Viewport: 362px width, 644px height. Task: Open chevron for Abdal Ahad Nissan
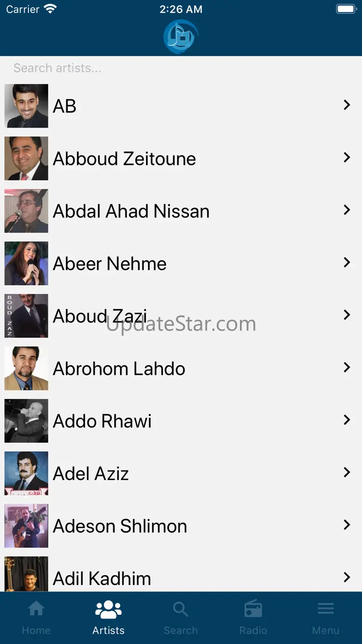pos(346,210)
